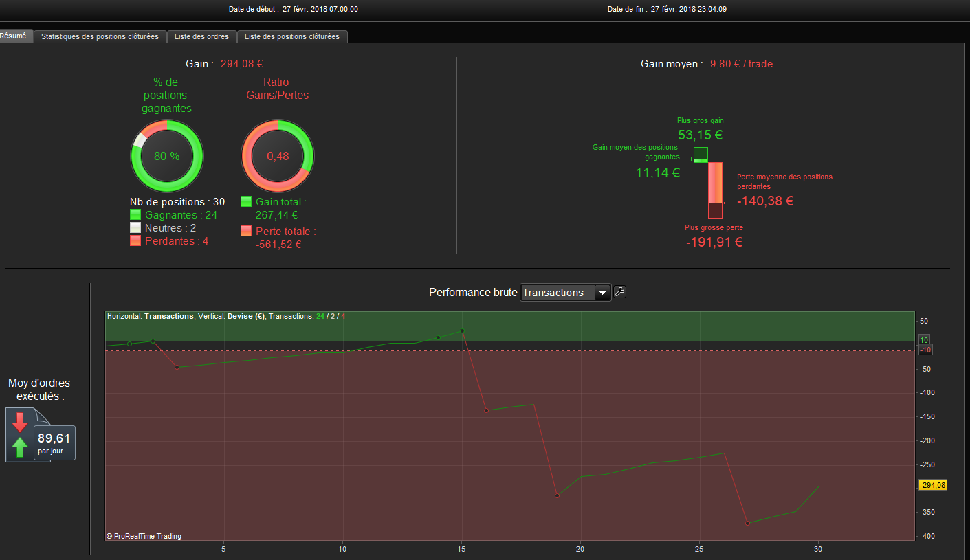This screenshot has height=560, width=970.
Task: Click the 'Moy d'ordres exécutés :' label
Action: pyautogui.click(x=39, y=390)
